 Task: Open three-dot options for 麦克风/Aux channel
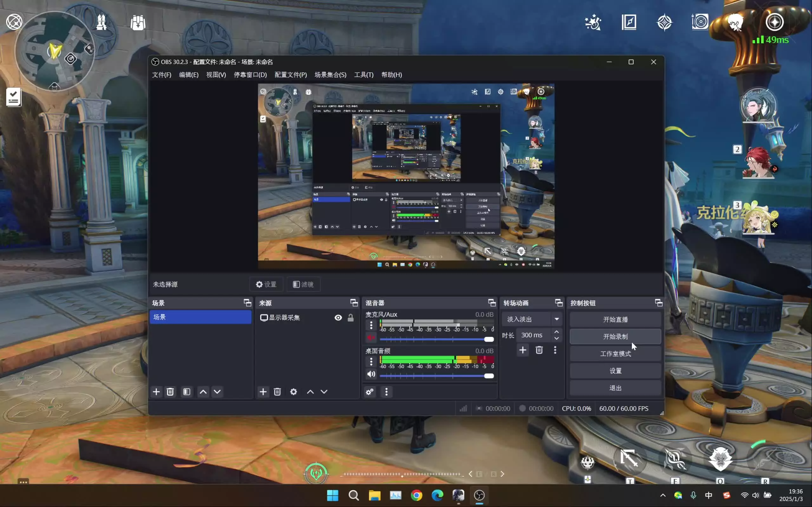tap(371, 325)
